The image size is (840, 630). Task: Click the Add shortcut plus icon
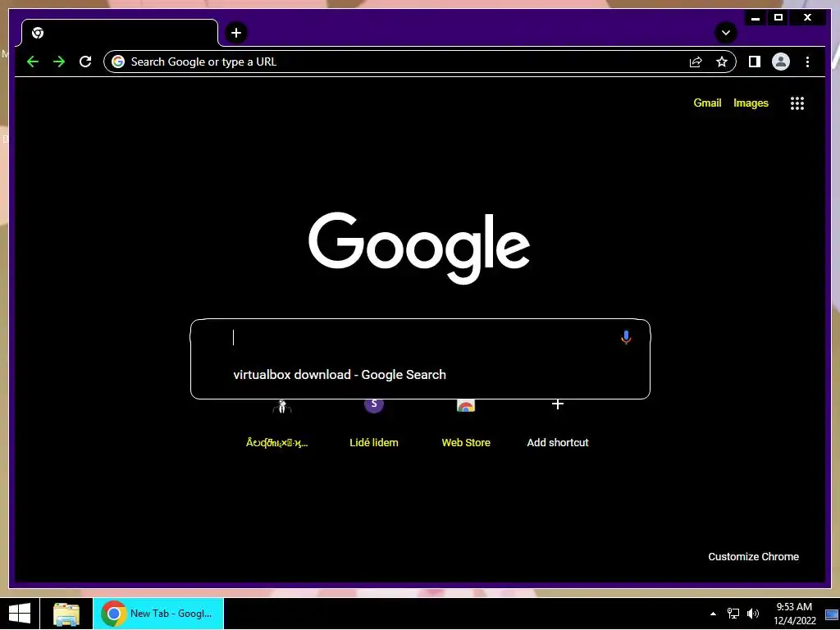pos(558,404)
